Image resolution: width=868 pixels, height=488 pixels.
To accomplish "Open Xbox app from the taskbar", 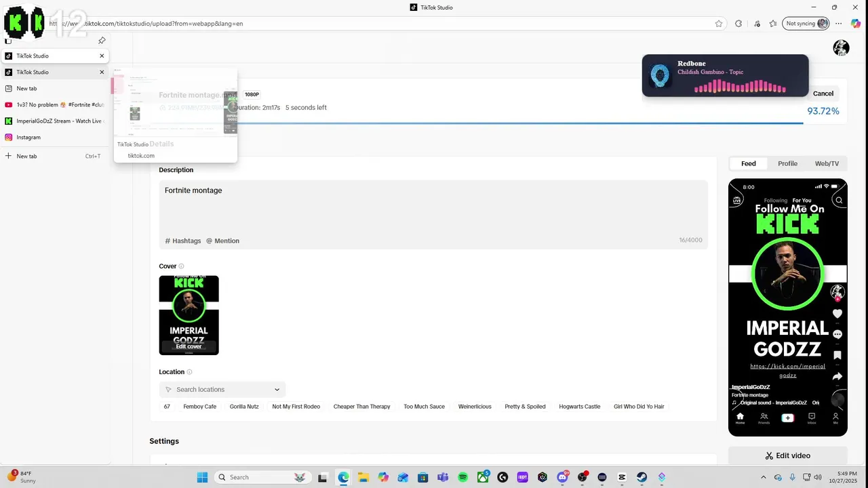I will point(483,477).
